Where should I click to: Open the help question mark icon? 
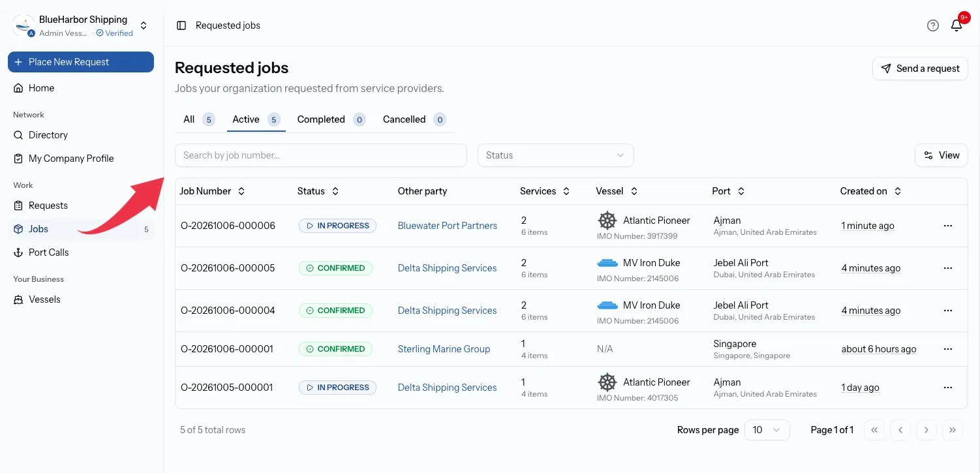click(x=933, y=25)
